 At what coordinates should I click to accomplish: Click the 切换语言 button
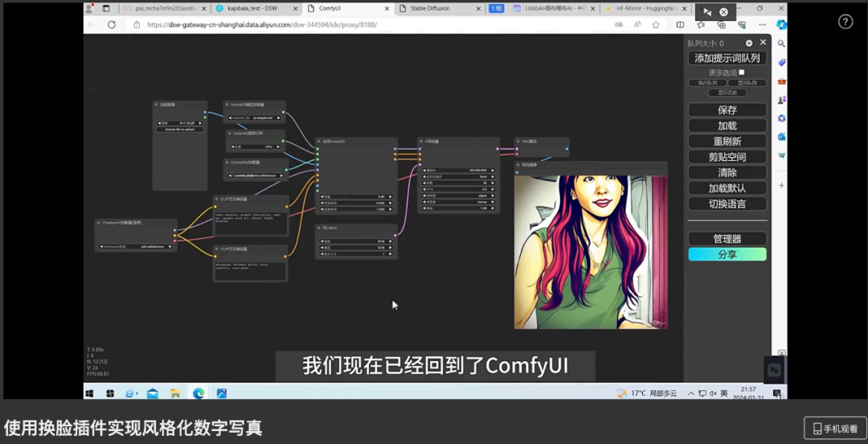(727, 203)
